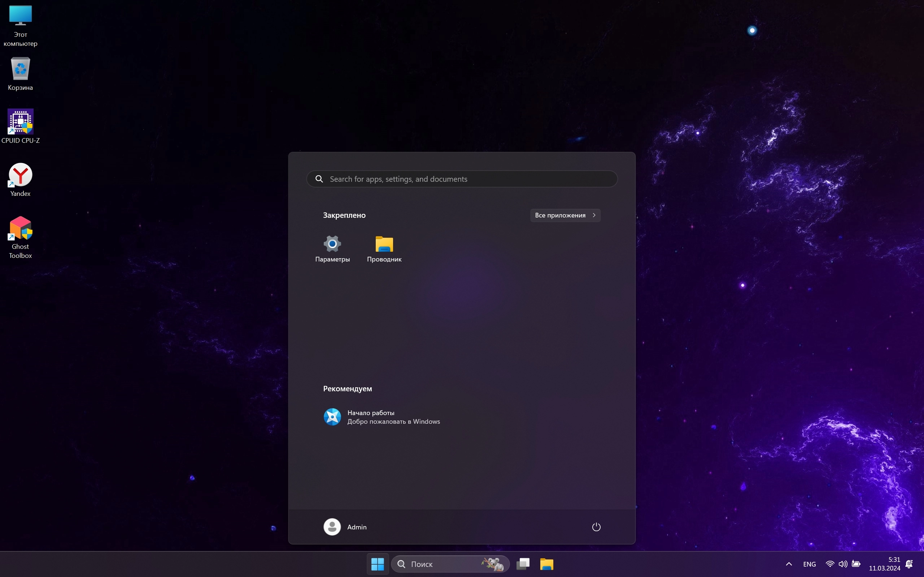Open clock and date 11.03.2024 panel
The image size is (924, 577).
pyautogui.click(x=884, y=564)
